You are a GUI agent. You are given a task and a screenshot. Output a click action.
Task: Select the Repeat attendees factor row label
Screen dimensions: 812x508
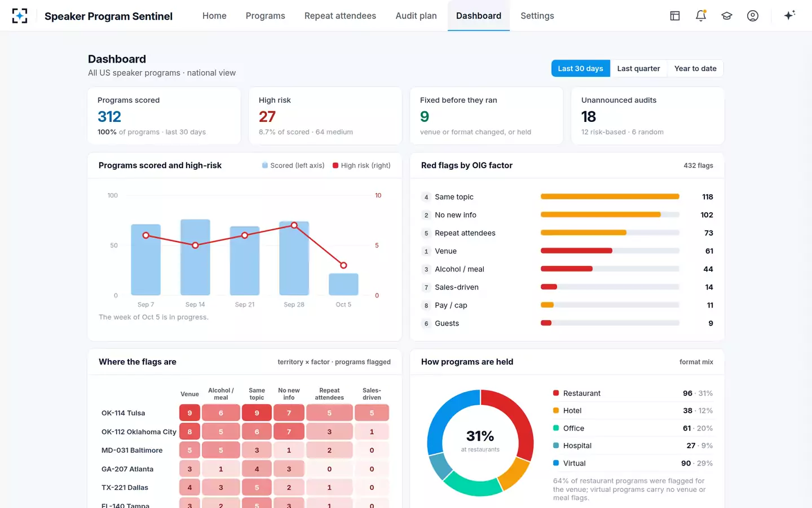click(465, 233)
